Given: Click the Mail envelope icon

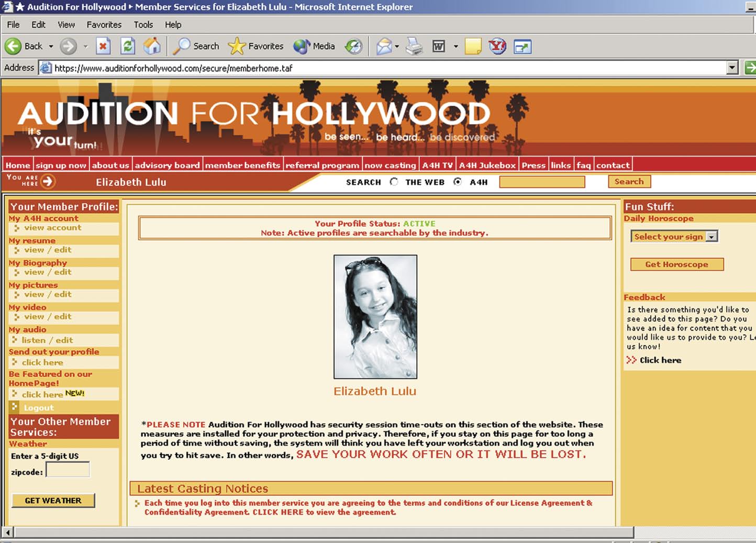Looking at the screenshot, I should (x=384, y=47).
